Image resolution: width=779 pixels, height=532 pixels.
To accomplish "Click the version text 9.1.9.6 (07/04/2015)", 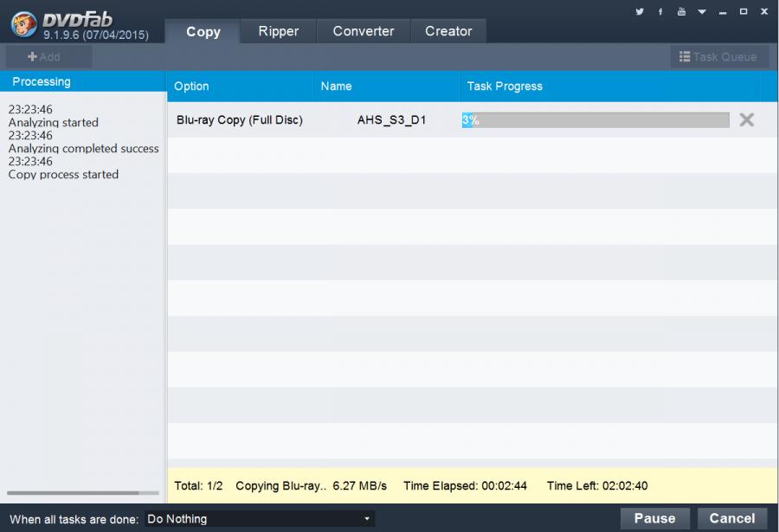I will tap(96, 35).
